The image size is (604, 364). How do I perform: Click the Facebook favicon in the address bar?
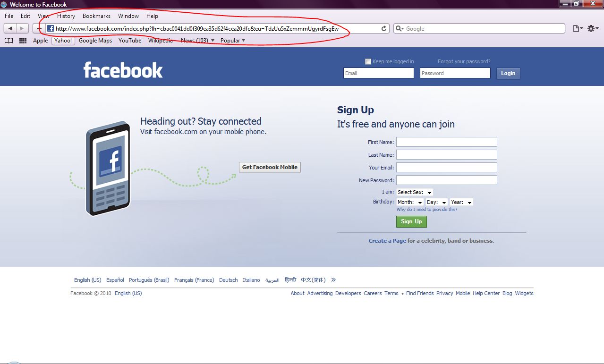tap(51, 29)
